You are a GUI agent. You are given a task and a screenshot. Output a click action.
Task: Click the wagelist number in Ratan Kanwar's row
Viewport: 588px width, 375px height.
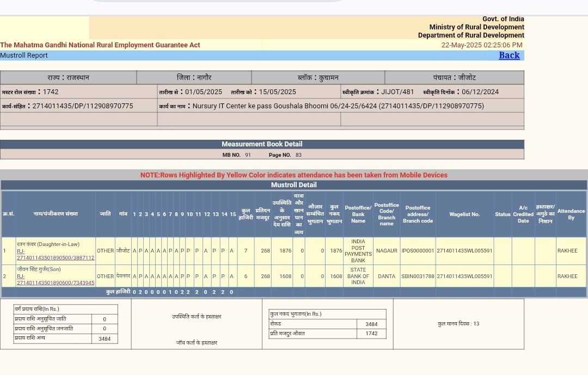pos(464,251)
